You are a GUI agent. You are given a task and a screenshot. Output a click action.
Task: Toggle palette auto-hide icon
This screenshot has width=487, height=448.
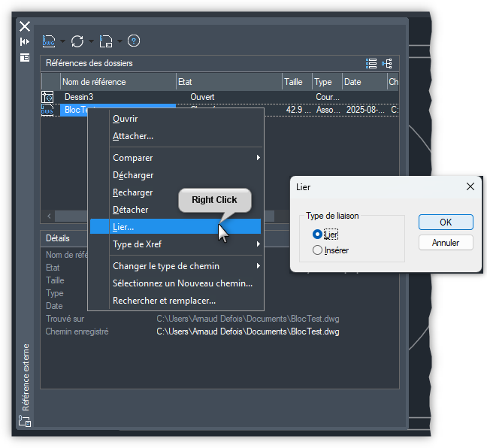24,41
